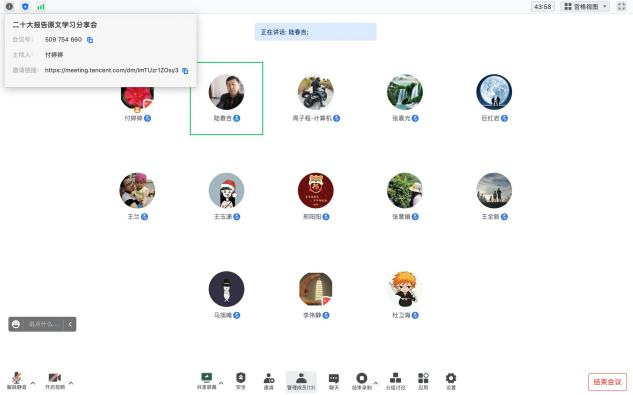Expand share screen options arrow
Screen dimensions: 633x395
point(221,383)
